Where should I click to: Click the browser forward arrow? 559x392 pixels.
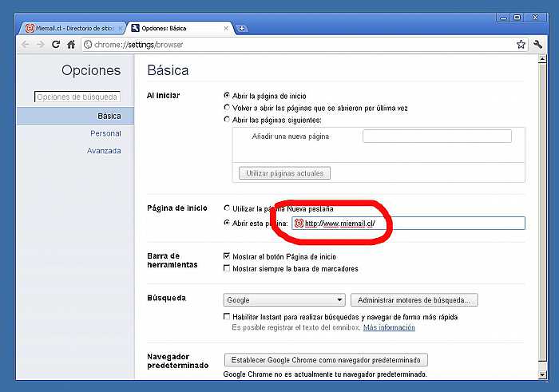point(40,45)
